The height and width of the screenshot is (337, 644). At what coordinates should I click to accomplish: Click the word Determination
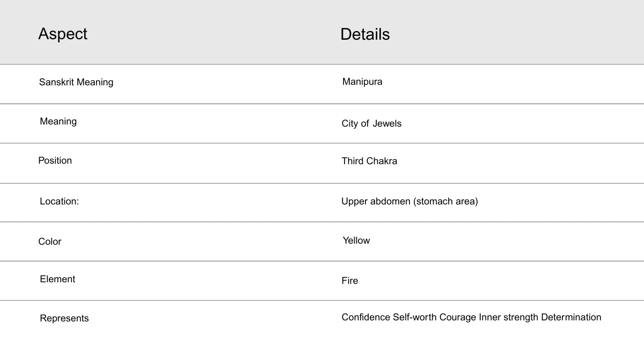571,317
